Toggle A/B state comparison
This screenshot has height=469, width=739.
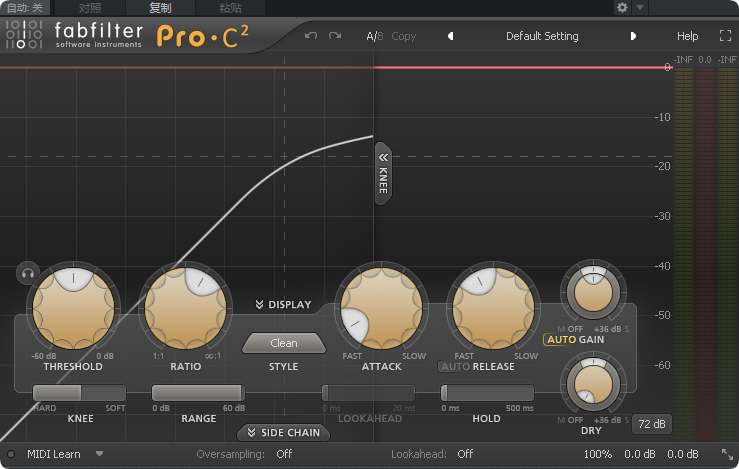pos(375,36)
